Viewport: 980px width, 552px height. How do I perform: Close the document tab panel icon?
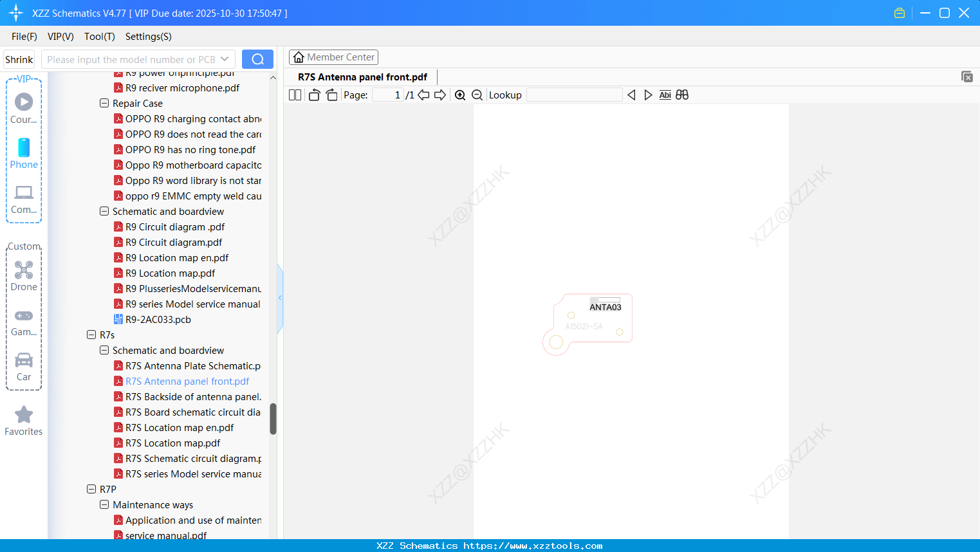coord(967,77)
